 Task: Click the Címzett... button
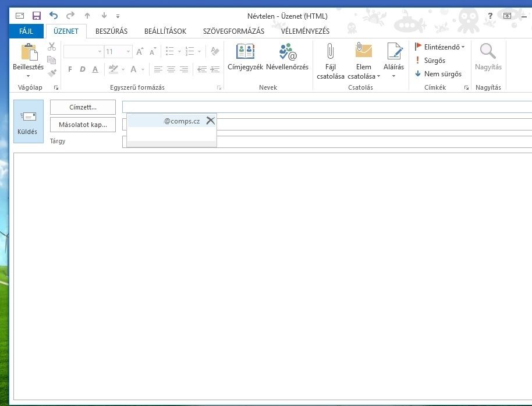(83, 107)
